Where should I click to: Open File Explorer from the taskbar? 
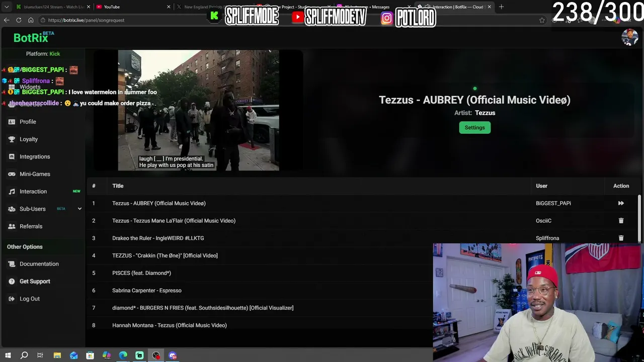click(57, 355)
